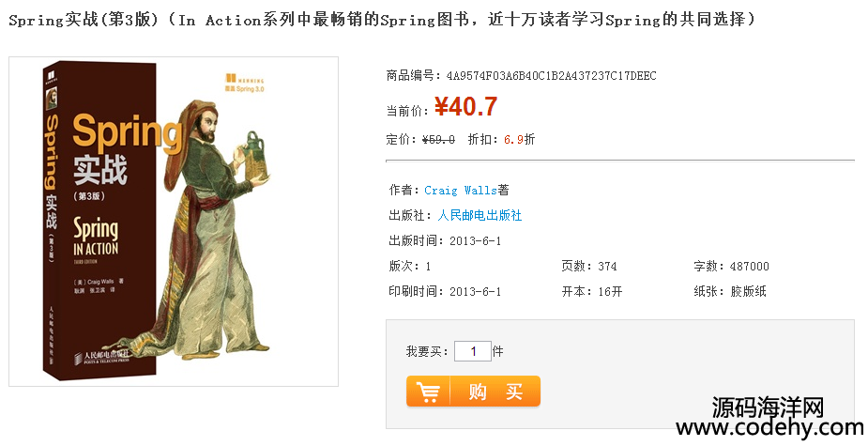Click the www.codehy.com watermark URL

click(769, 428)
